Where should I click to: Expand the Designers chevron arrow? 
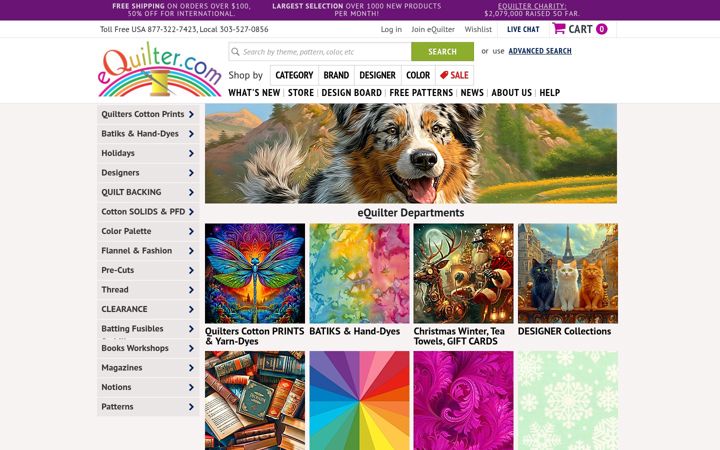click(191, 173)
